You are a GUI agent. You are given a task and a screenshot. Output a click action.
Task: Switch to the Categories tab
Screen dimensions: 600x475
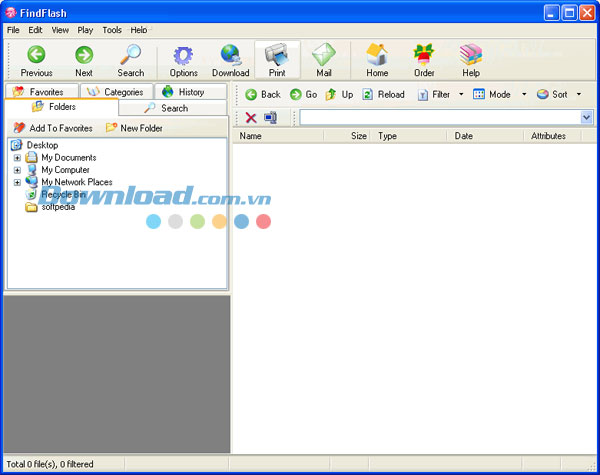click(116, 92)
